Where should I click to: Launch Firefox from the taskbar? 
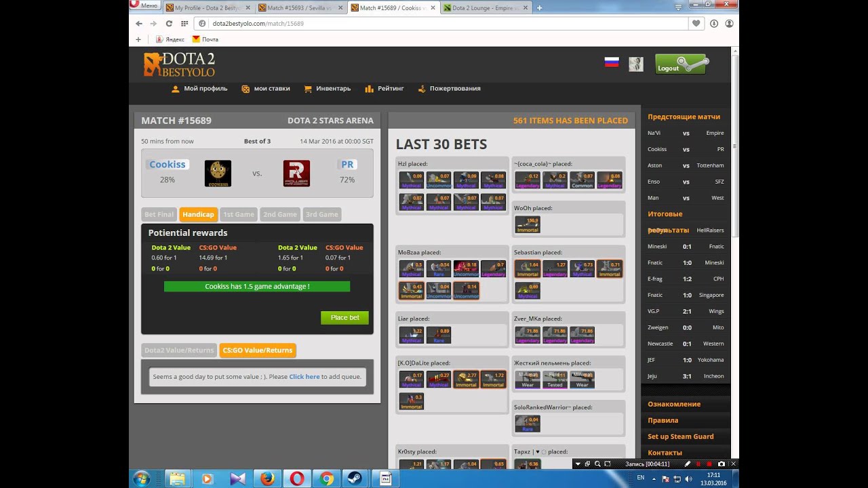click(x=267, y=479)
